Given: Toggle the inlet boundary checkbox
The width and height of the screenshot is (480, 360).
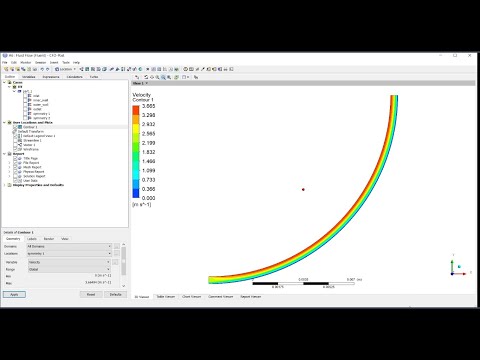Looking at the screenshot, I should point(25,96).
